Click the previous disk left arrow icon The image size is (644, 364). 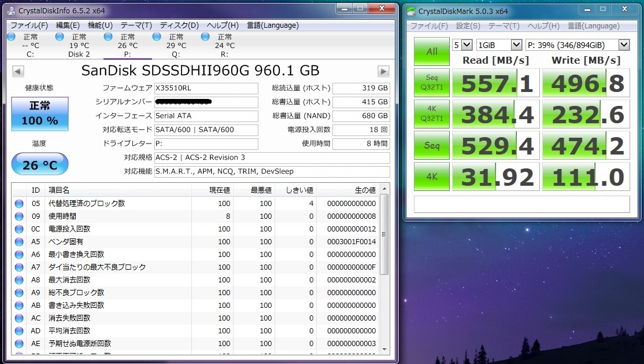coord(18,71)
